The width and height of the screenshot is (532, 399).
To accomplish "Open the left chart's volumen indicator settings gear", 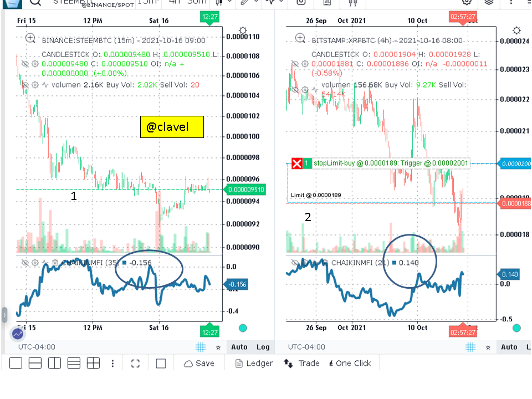I will tap(35, 85).
